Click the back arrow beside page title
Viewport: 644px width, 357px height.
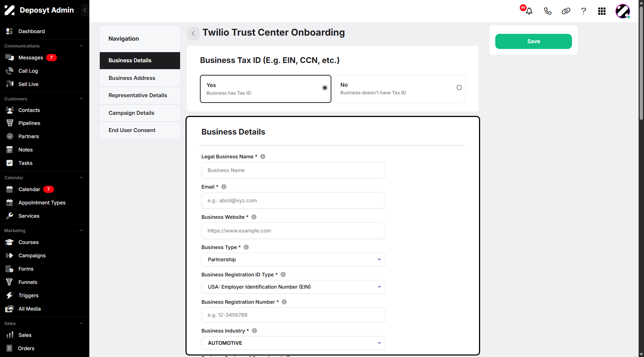[193, 33]
